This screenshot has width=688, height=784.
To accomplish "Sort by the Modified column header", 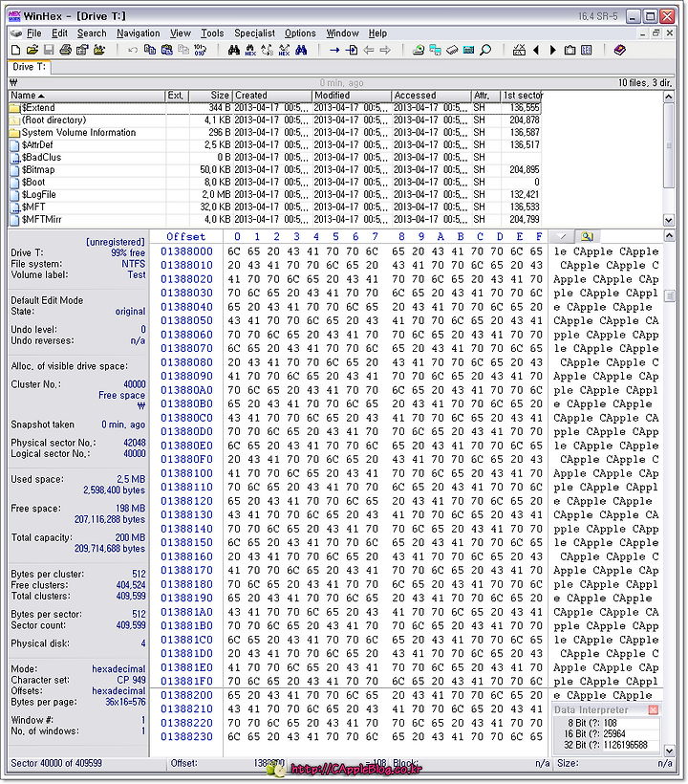I will [x=352, y=96].
